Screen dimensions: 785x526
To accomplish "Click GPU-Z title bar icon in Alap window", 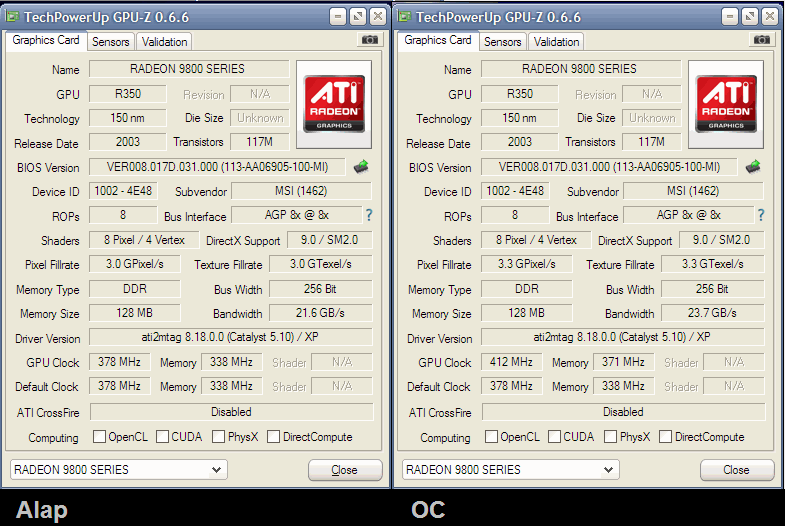I will (x=13, y=17).
